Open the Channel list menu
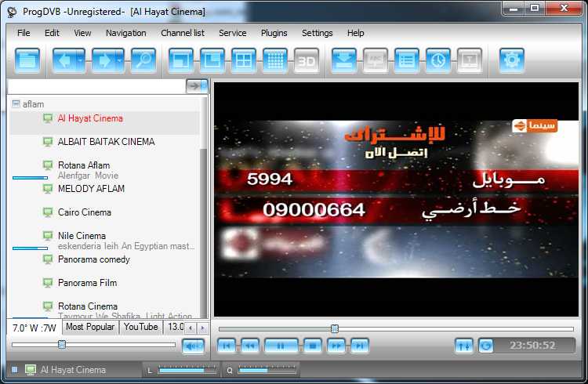This screenshot has height=384, width=588. coord(183,33)
